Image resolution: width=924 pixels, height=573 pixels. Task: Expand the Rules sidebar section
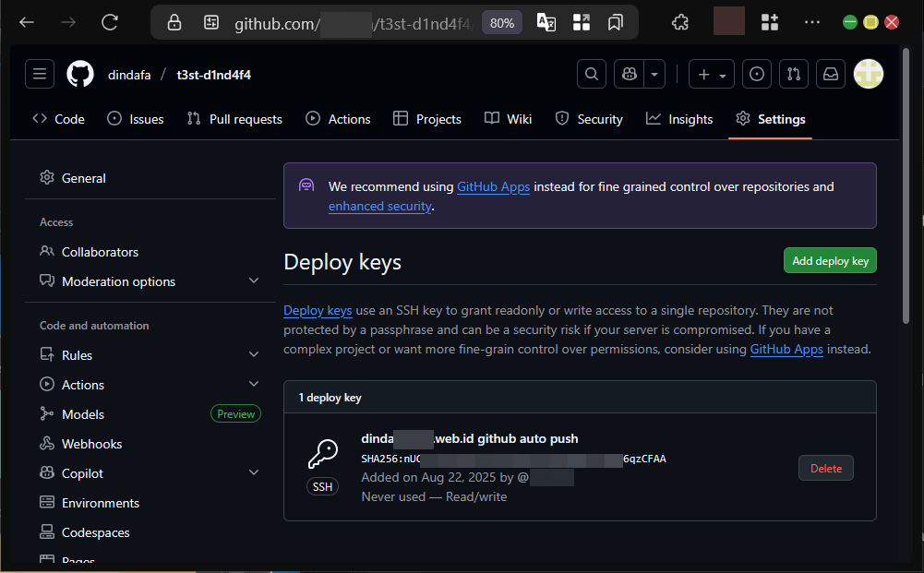coord(254,355)
